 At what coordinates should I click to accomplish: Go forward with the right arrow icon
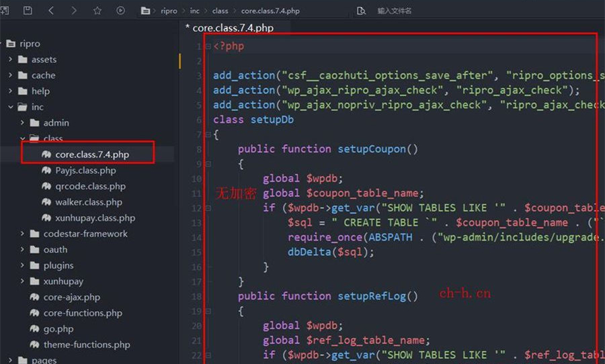pyautogui.click(x=74, y=11)
